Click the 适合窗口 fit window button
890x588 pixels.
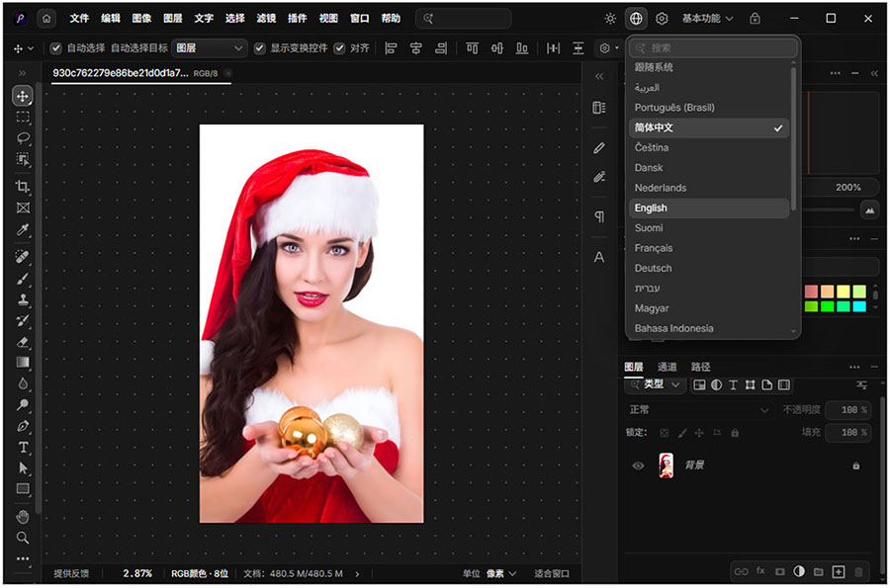tap(552, 574)
